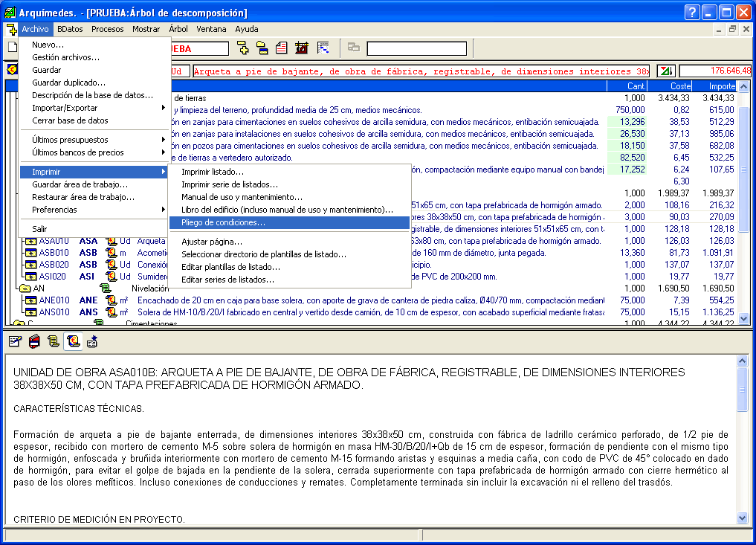The width and height of the screenshot is (756, 545).
Task: Click Salir in the Archivo menu
Action: [x=39, y=229]
